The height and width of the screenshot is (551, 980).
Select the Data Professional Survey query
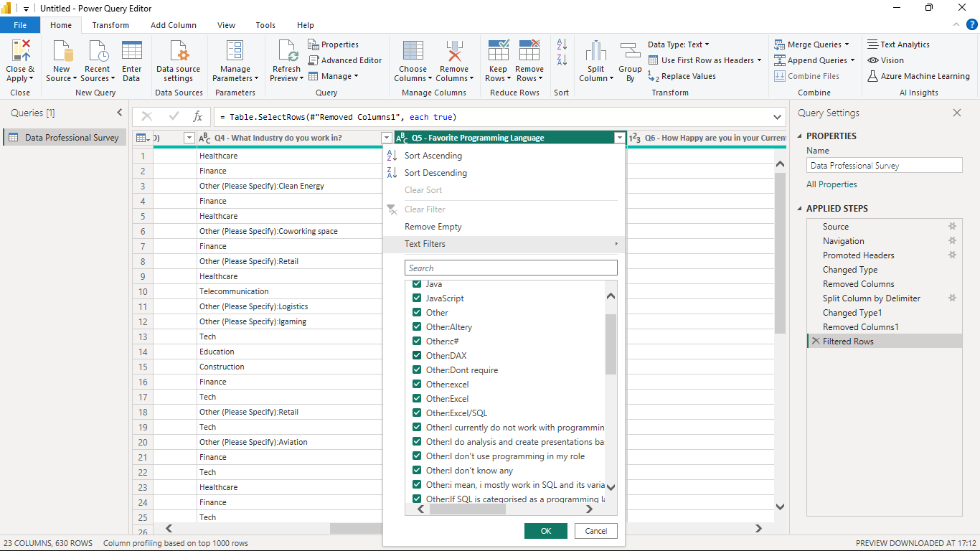point(65,138)
